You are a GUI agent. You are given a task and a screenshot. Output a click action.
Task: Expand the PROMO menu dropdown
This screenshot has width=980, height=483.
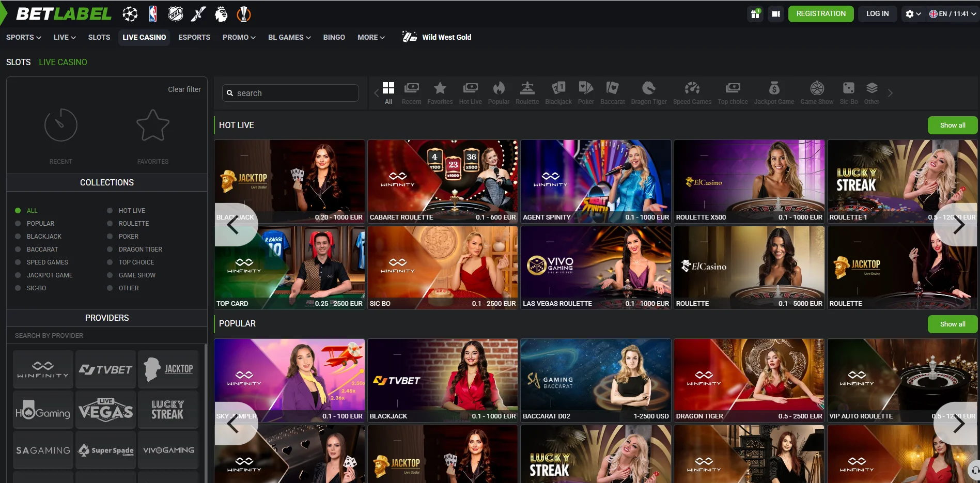point(239,37)
